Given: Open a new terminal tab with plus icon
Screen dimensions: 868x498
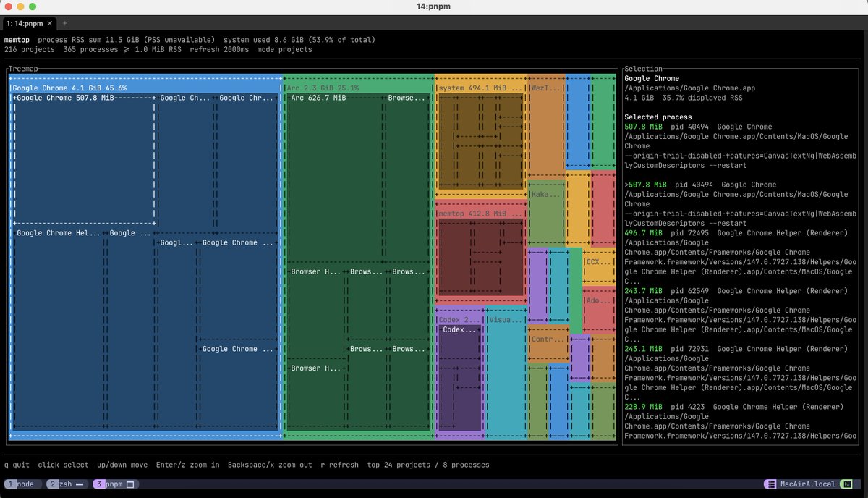Looking at the screenshot, I should tap(64, 23).
